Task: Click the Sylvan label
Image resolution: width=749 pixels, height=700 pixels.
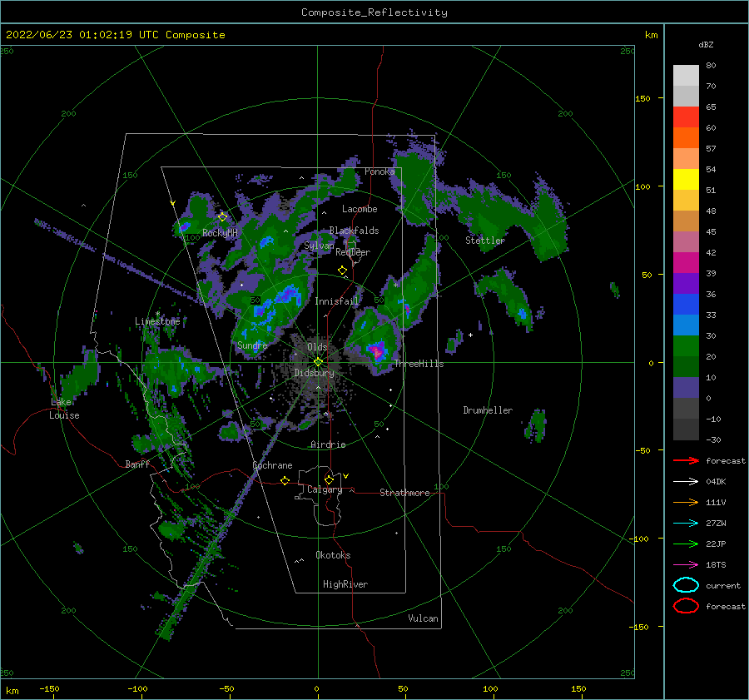Action: click(319, 246)
